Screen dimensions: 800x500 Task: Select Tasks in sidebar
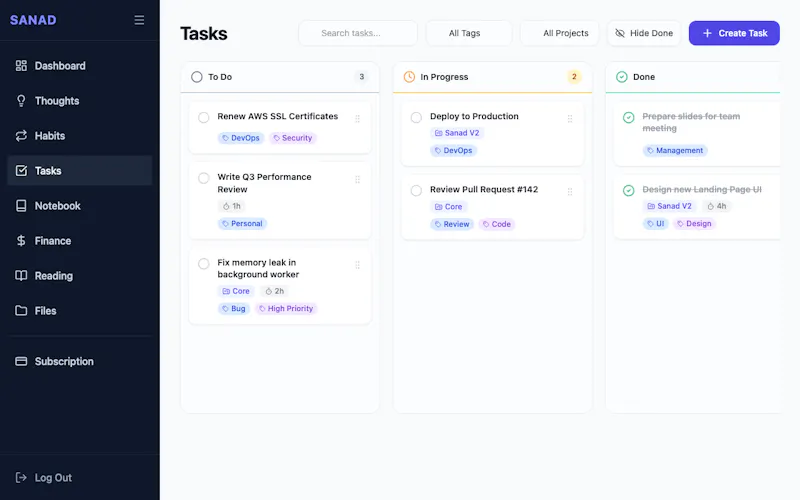click(80, 171)
